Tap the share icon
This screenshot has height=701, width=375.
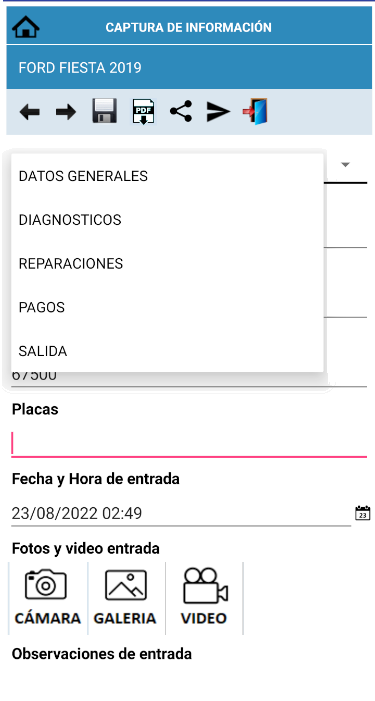pos(181,111)
